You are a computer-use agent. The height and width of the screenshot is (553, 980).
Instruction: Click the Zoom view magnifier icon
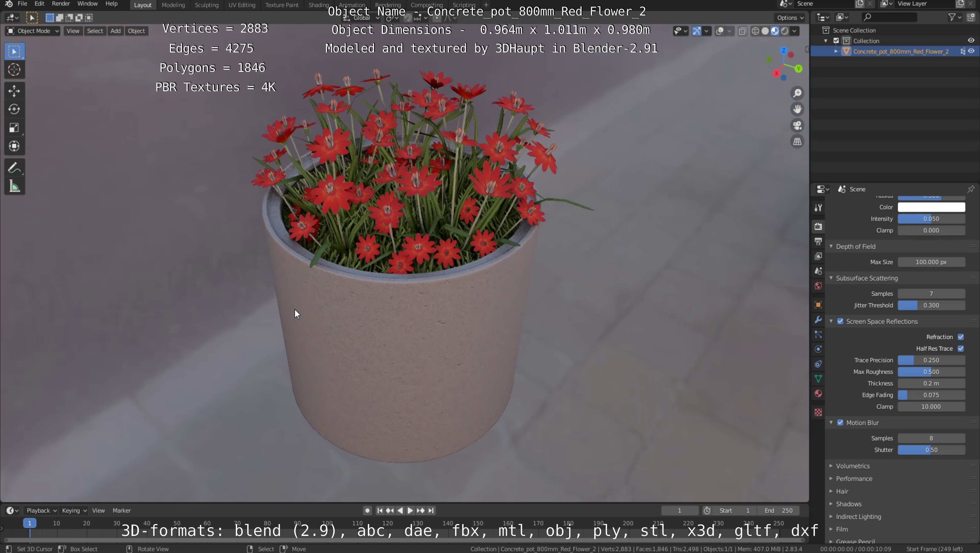click(797, 93)
